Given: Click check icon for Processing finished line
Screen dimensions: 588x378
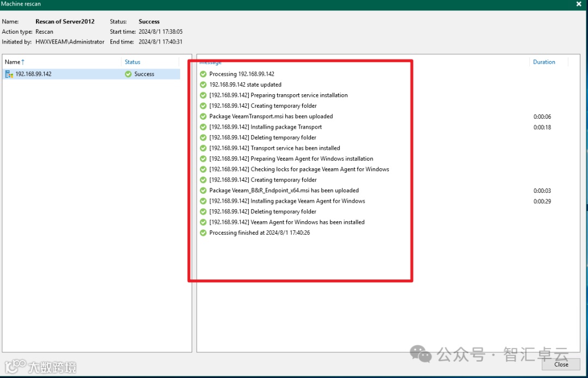Looking at the screenshot, I should 203,233.
